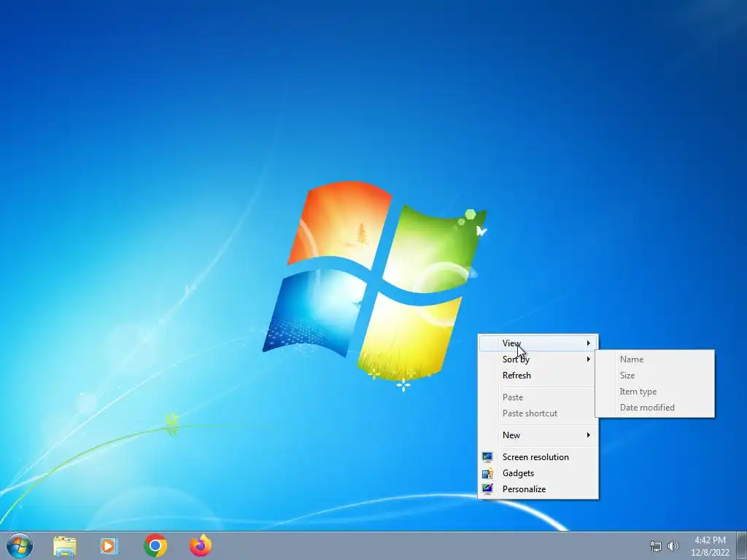747x560 pixels.
Task: Open the View submenu entry
Action: click(x=538, y=343)
